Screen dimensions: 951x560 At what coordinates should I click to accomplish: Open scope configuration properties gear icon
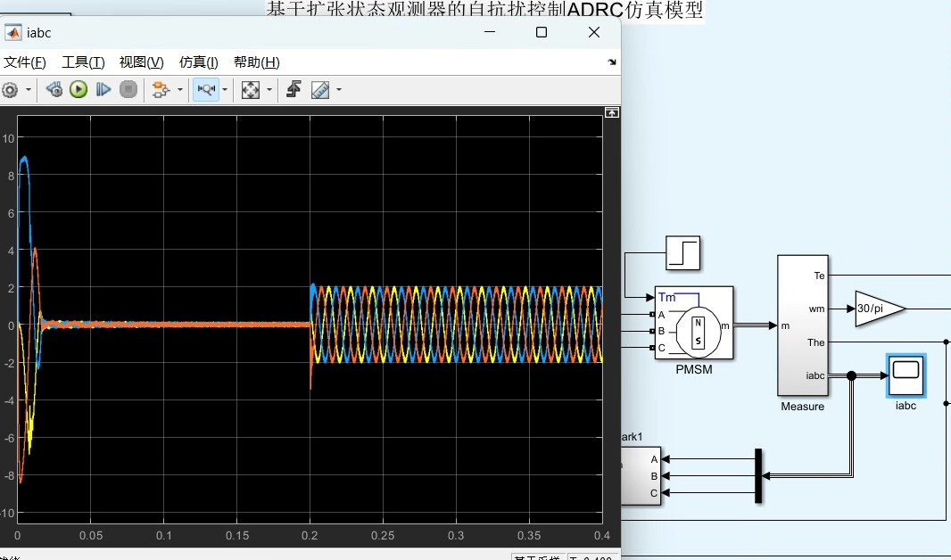(10, 90)
